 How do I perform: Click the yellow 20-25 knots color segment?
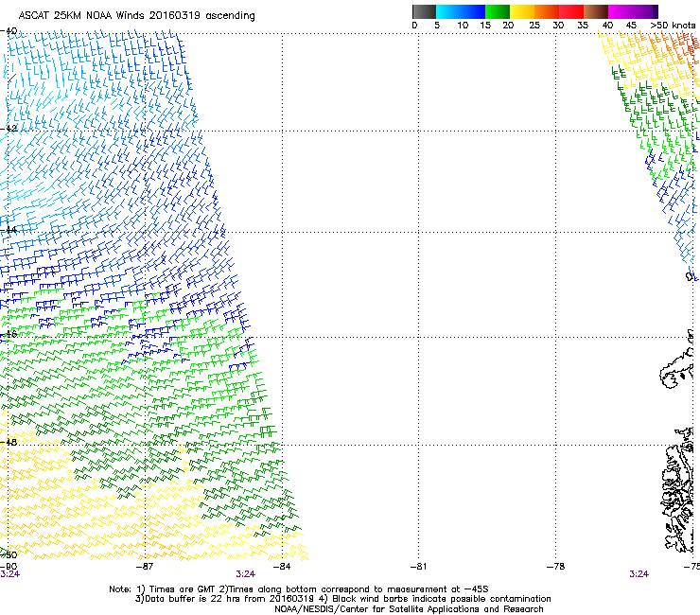click(x=522, y=11)
